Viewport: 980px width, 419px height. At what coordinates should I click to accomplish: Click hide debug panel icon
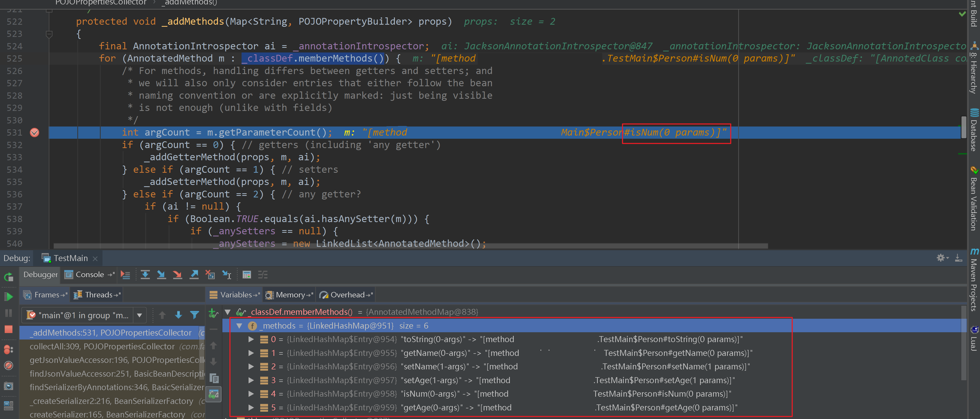tap(959, 258)
